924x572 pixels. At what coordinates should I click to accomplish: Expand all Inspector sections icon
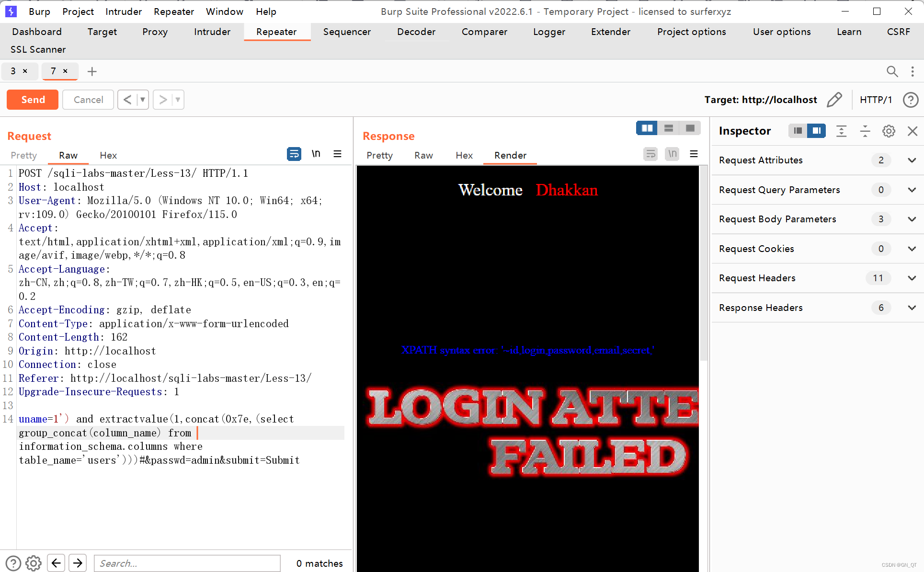tap(842, 131)
